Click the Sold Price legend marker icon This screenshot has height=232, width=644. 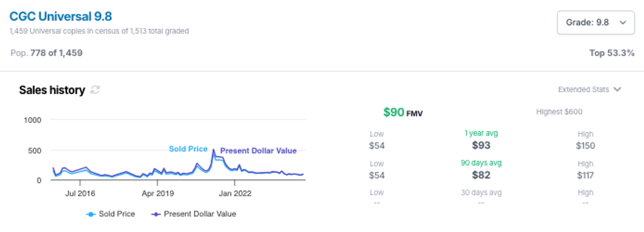coord(91,214)
